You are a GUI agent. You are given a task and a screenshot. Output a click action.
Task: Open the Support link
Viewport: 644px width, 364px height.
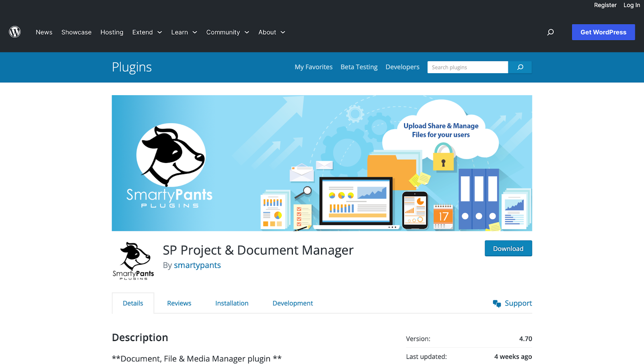pos(518,303)
